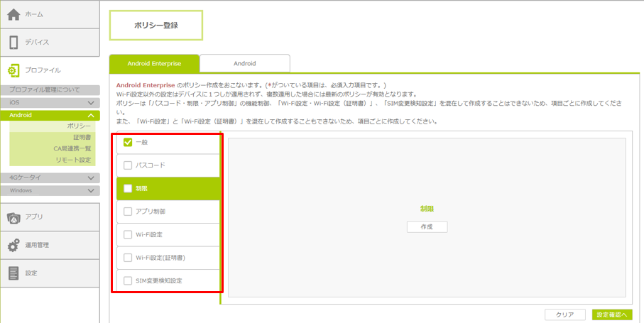Expand the 4Gケータイ section
The image size is (644, 323).
tap(91, 178)
